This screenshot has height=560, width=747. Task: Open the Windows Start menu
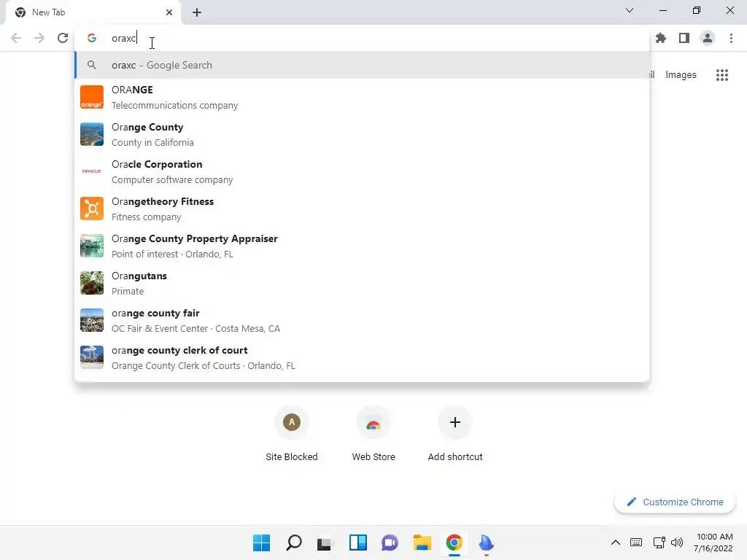click(x=261, y=542)
